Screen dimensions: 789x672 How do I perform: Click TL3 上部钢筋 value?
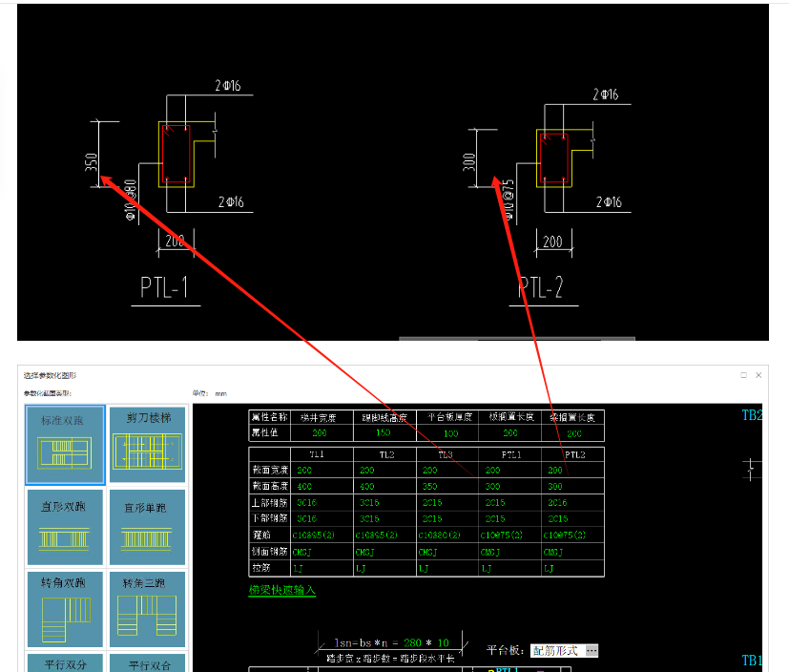point(432,502)
